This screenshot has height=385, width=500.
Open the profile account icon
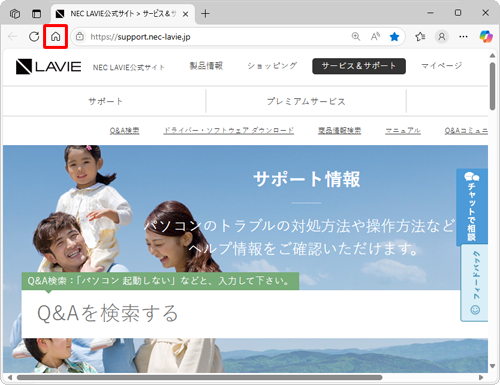coord(442,37)
